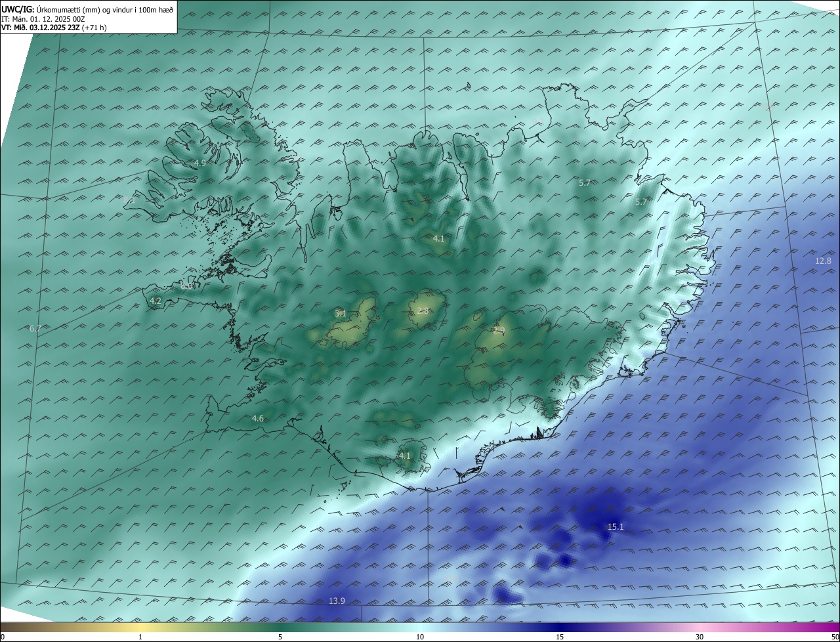This screenshot has height=642, width=840.
Task: Click the 12.8 value label
Action: pyautogui.click(x=823, y=261)
